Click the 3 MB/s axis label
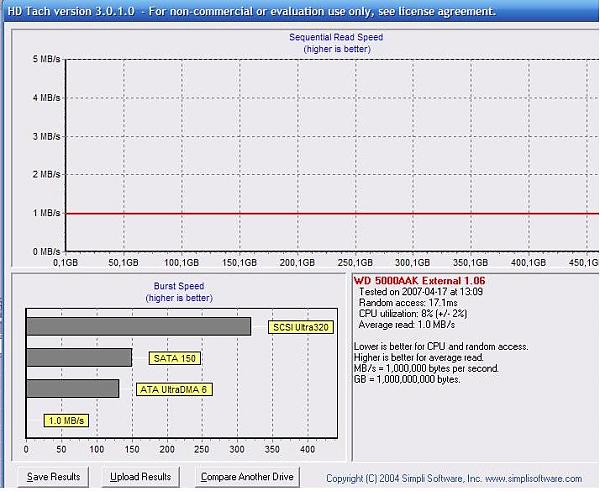Viewport: 600px width, 492px height. pos(46,136)
